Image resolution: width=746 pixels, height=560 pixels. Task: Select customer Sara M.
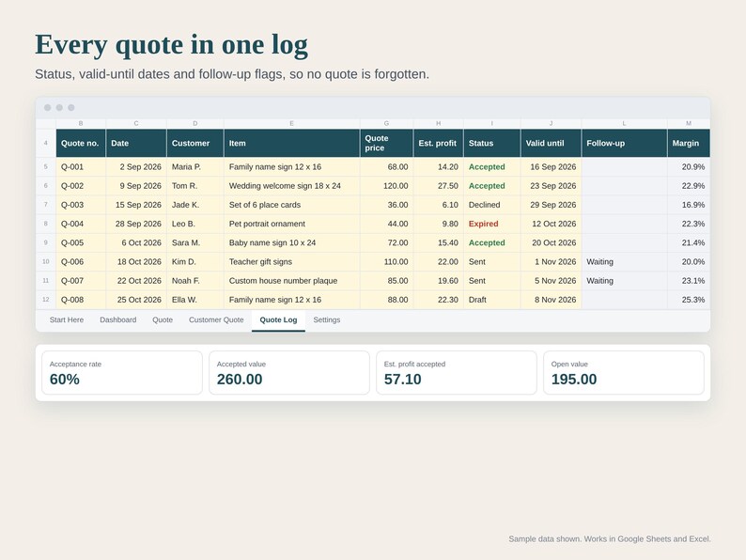(x=195, y=243)
